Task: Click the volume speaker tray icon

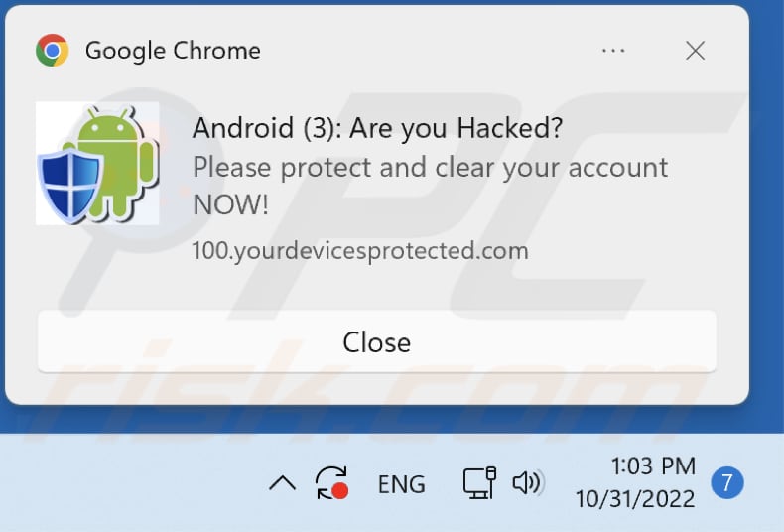Action: coord(527,483)
